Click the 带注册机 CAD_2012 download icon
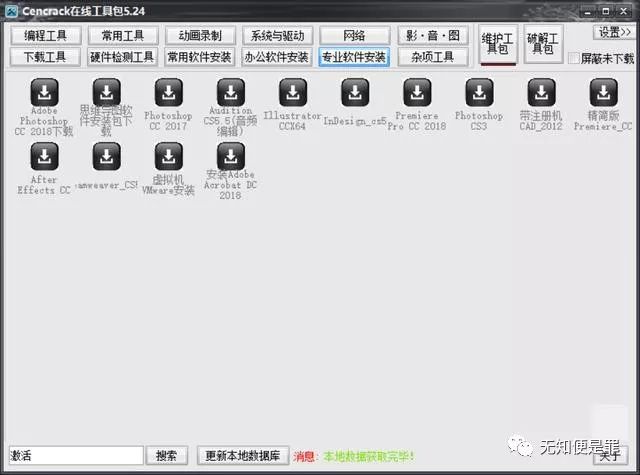Viewport: 640px width, 475px height. [x=541, y=92]
